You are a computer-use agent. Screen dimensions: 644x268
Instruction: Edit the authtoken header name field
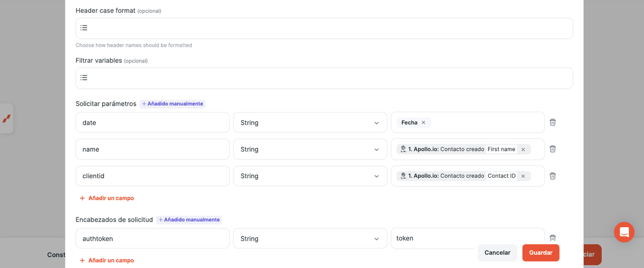pyautogui.click(x=152, y=238)
